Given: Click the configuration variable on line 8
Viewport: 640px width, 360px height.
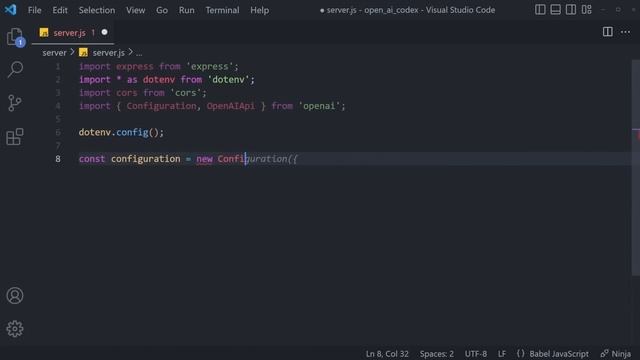Looking at the screenshot, I should coord(146,159).
